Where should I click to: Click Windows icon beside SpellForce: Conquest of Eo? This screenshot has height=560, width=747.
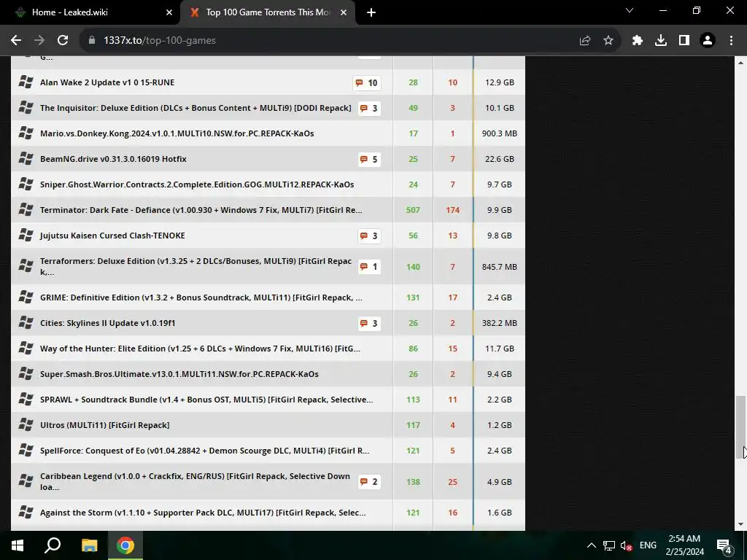pos(26,450)
